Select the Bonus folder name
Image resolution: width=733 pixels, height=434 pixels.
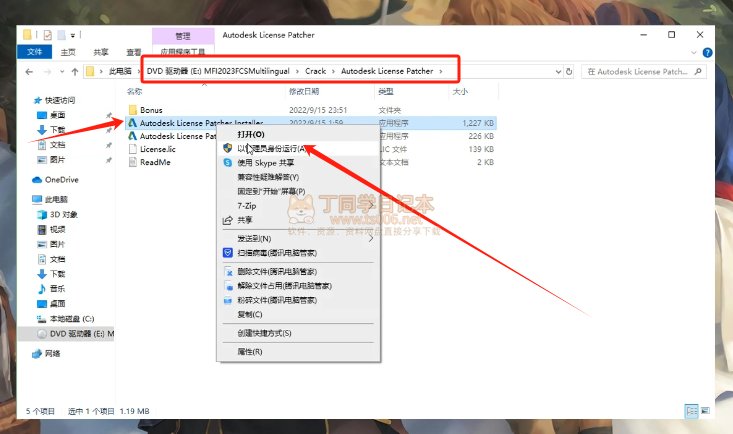coord(151,110)
